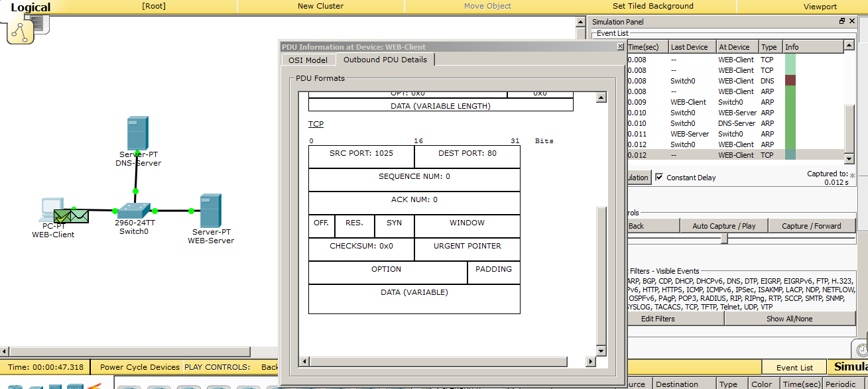Screen dimensions: 868x389
Task: Click the Time(sec) column header in Event List
Action: click(647, 47)
